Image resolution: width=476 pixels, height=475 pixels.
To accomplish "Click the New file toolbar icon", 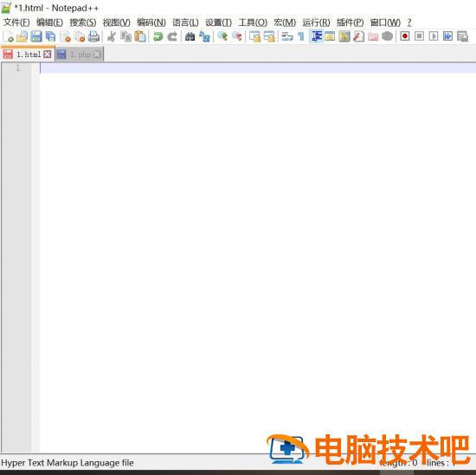I will [8, 36].
